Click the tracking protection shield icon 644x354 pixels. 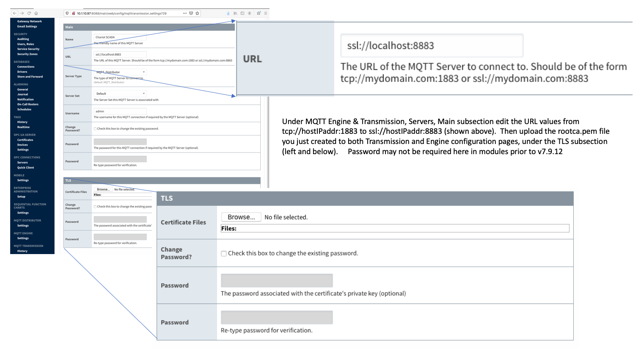[x=67, y=13]
